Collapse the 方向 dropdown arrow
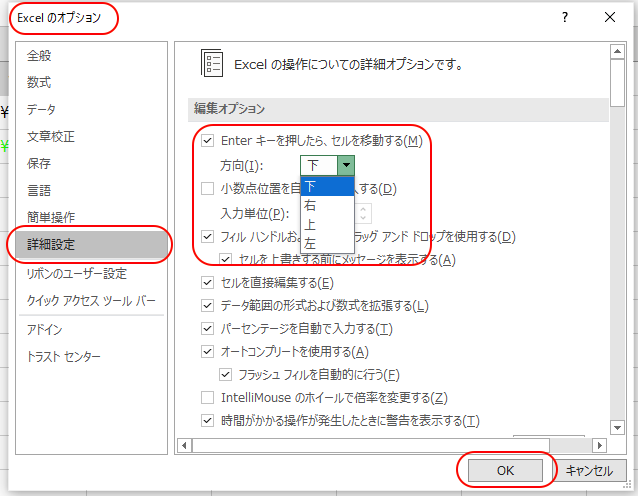The image size is (638, 496). coord(346,165)
